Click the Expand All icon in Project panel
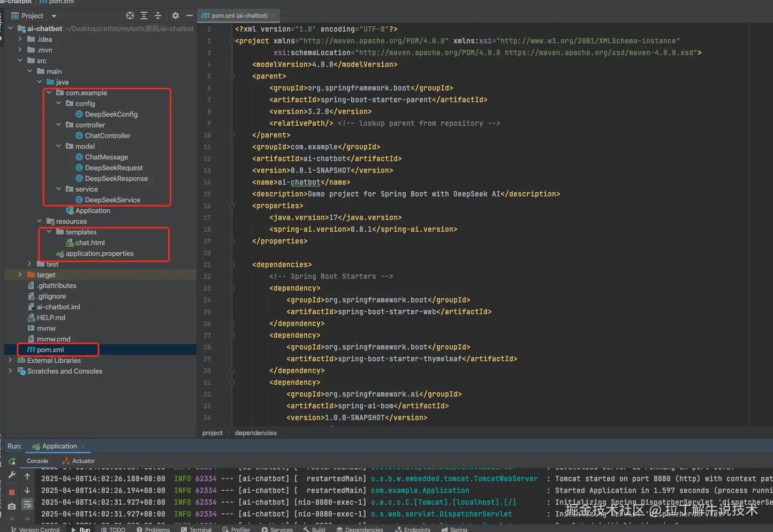Viewport: 773px width, 532px height. [144, 16]
